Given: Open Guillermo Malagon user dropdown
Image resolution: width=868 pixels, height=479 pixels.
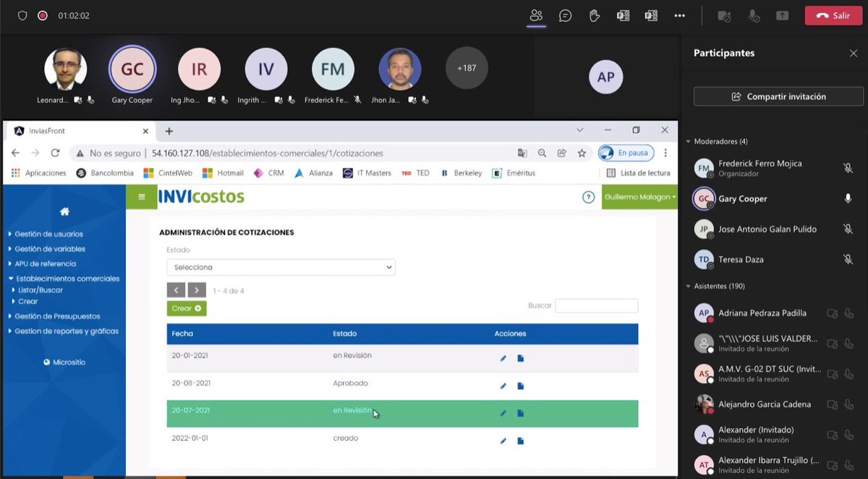Looking at the screenshot, I should pos(640,197).
